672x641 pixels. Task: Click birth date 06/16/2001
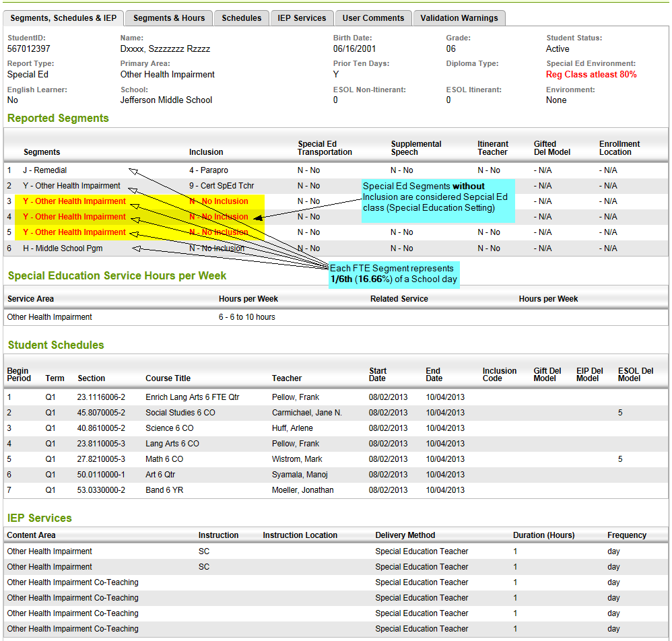click(x=354, y=49)
